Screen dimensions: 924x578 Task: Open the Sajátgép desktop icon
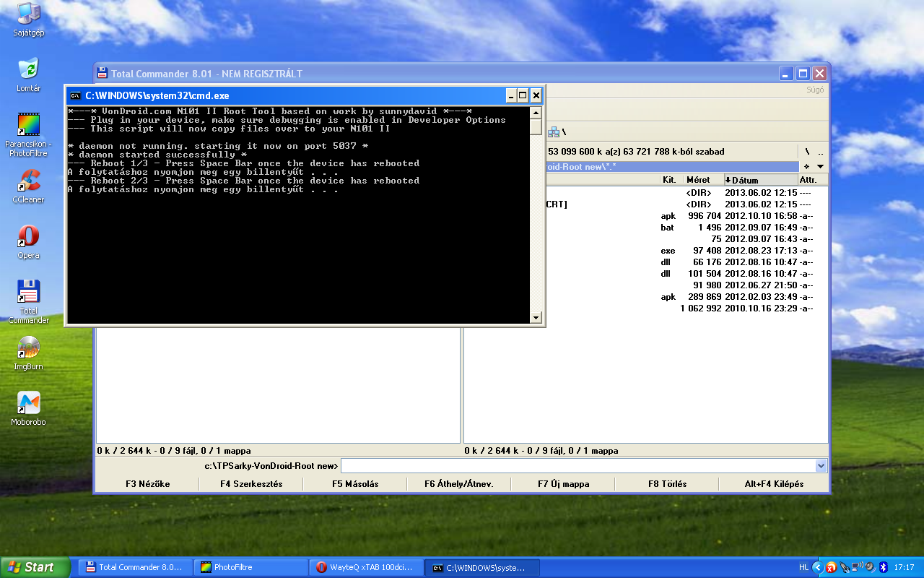[28, 15]
